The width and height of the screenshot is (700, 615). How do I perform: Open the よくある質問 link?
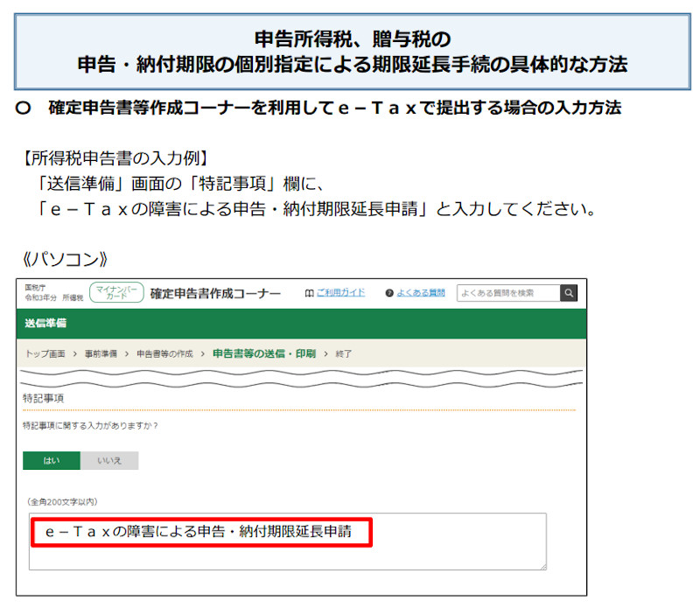tap(419, 293)
